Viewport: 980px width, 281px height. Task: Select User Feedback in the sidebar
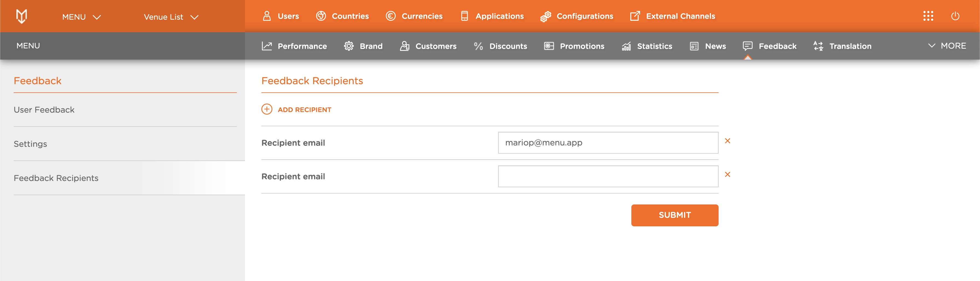click(44, 110)
